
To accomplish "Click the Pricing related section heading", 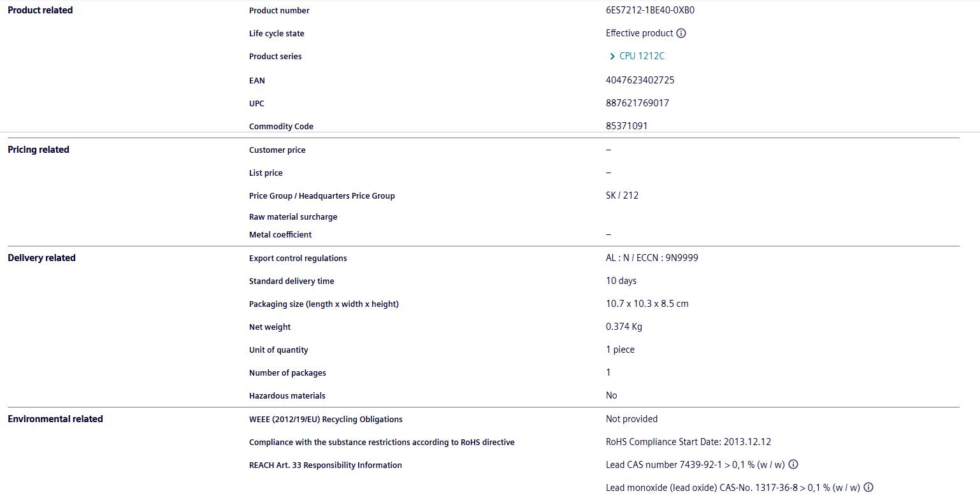I will click(x=38, y=150).
